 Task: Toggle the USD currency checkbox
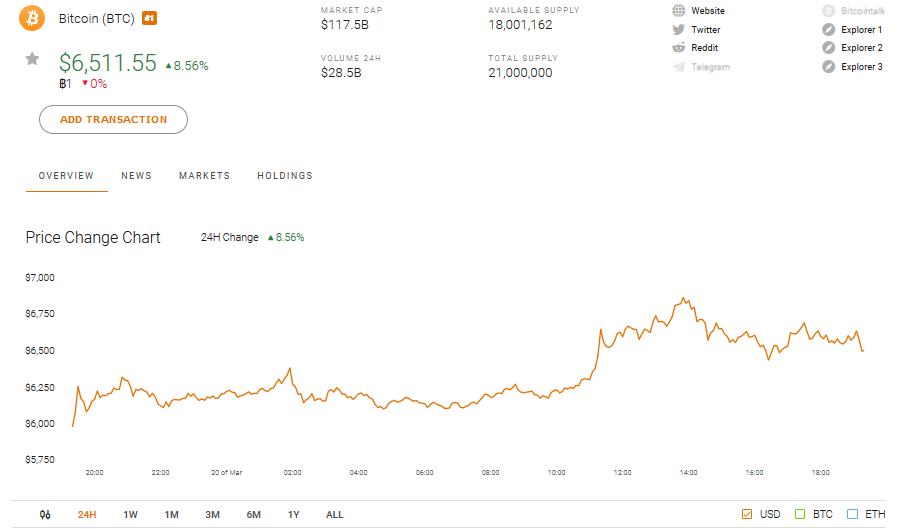(747, 515)
